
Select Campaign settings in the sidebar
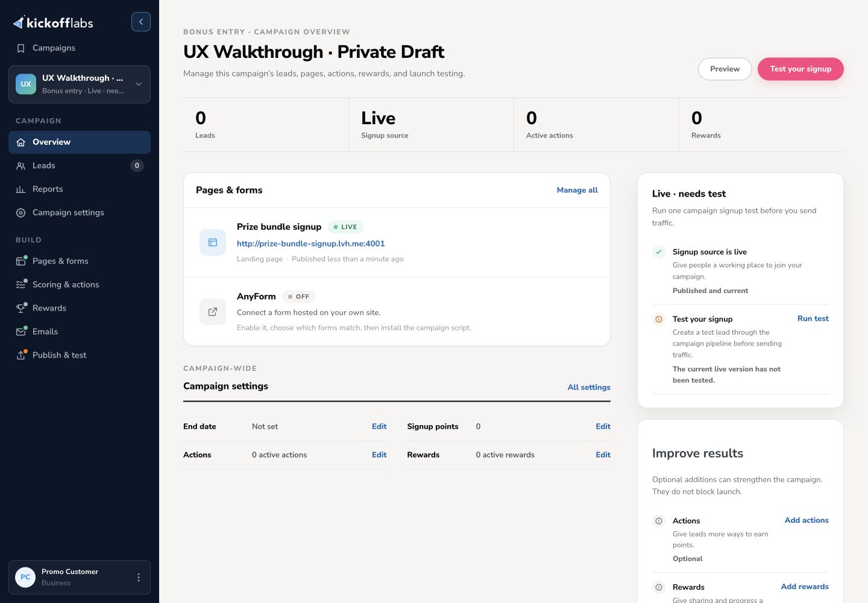point(80,213)
